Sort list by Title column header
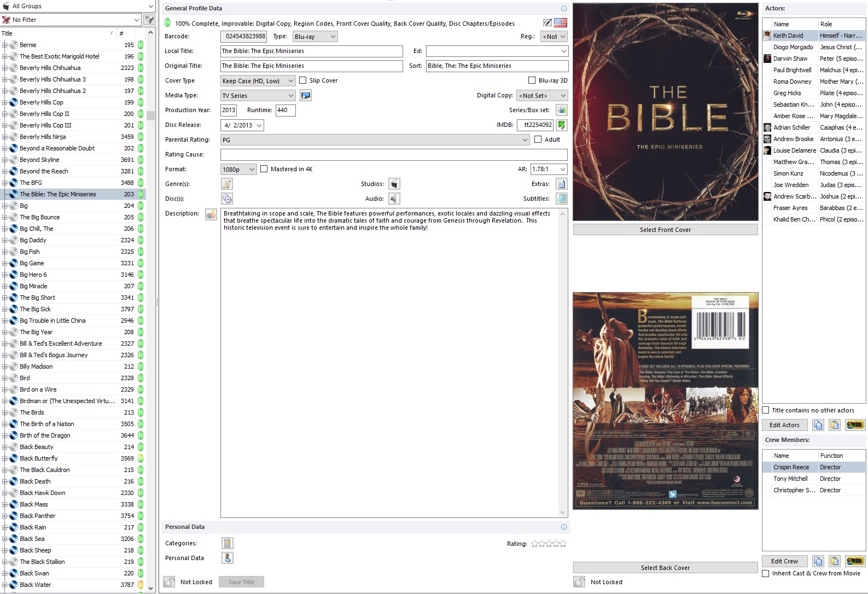The image size is (868, 594). coord(58,33)
